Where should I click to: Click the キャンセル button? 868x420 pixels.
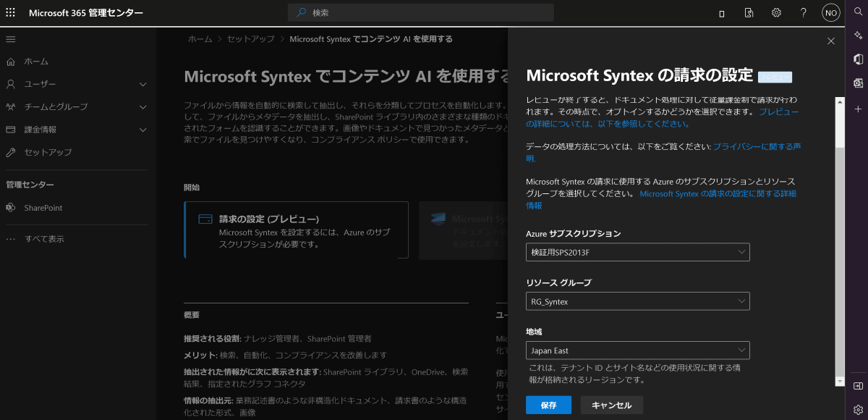(612, 405)
